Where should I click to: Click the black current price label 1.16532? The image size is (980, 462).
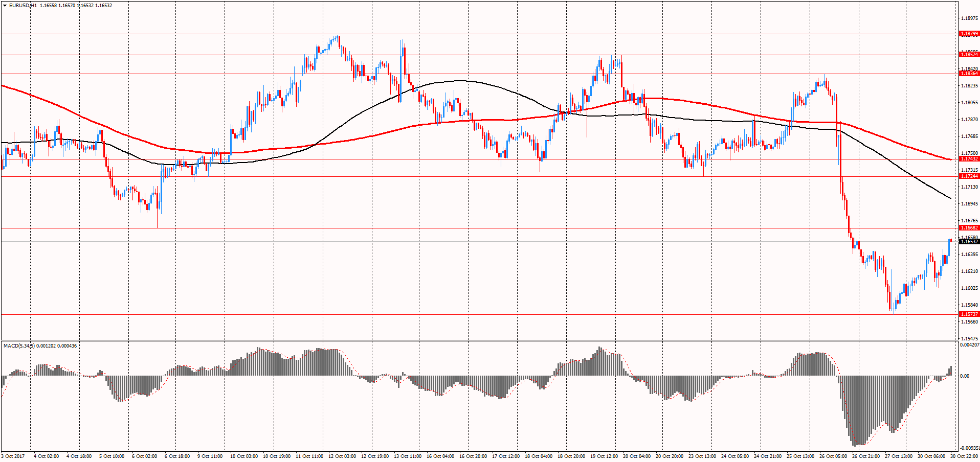point(969,241)
